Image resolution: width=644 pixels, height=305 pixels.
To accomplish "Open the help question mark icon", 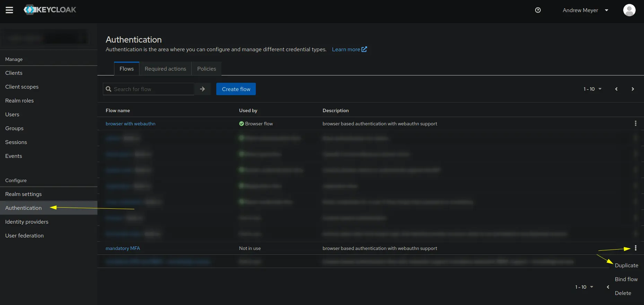I will (538, 10).
